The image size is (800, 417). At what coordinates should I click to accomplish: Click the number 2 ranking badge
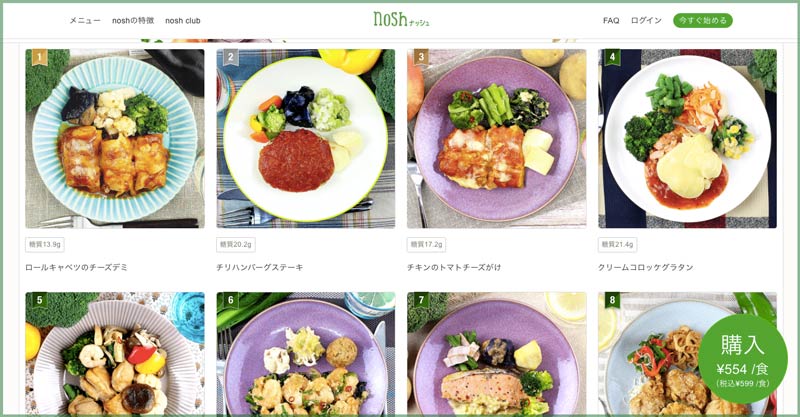(x=231, y=57)
